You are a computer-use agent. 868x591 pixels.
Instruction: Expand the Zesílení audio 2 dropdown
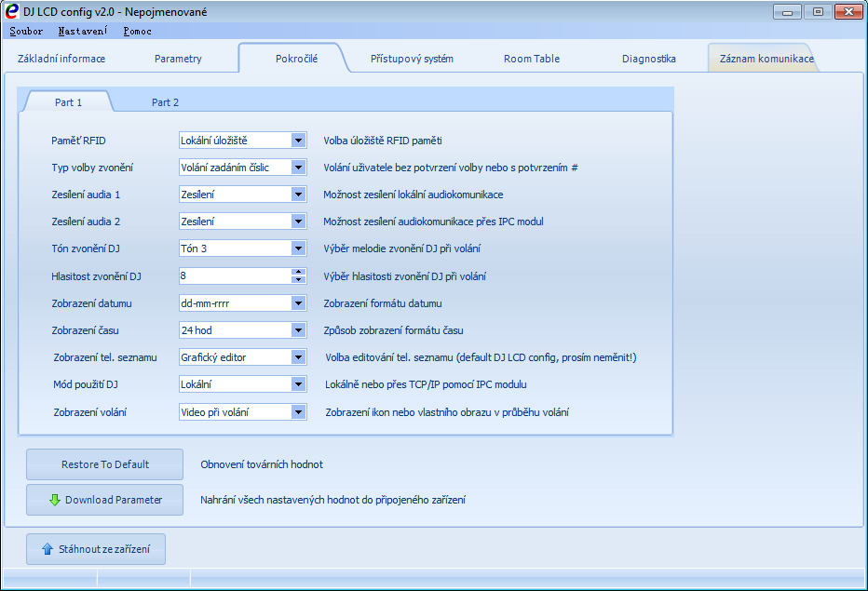(x=298, y=222)
